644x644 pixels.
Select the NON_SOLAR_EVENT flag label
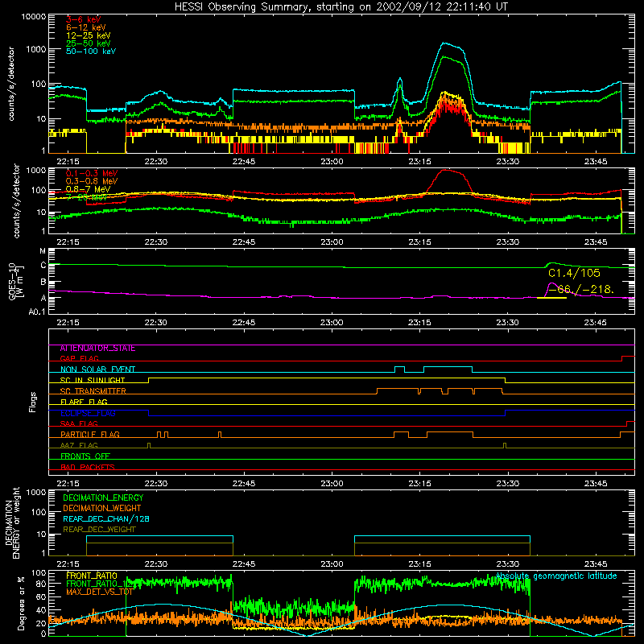coord(97,369)
